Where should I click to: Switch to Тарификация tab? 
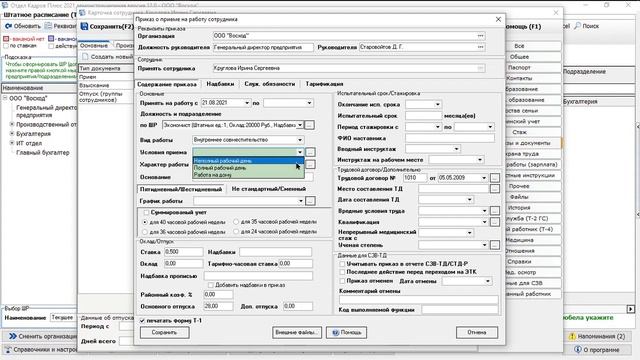(324, 84)
